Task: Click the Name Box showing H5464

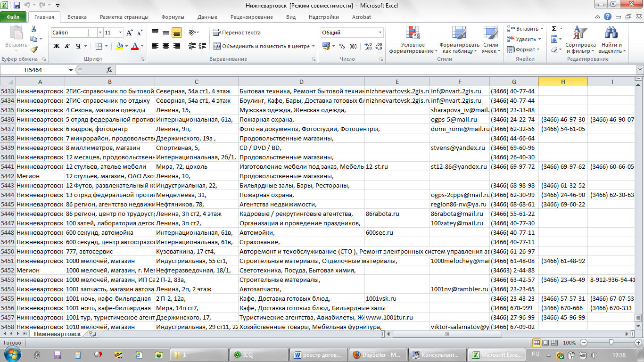Action: 34,70
